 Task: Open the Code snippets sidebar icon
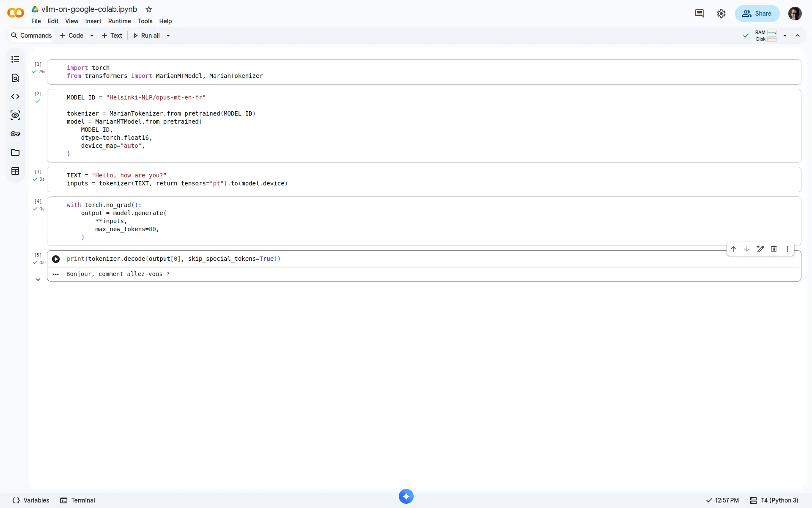(x=15, y=97)
